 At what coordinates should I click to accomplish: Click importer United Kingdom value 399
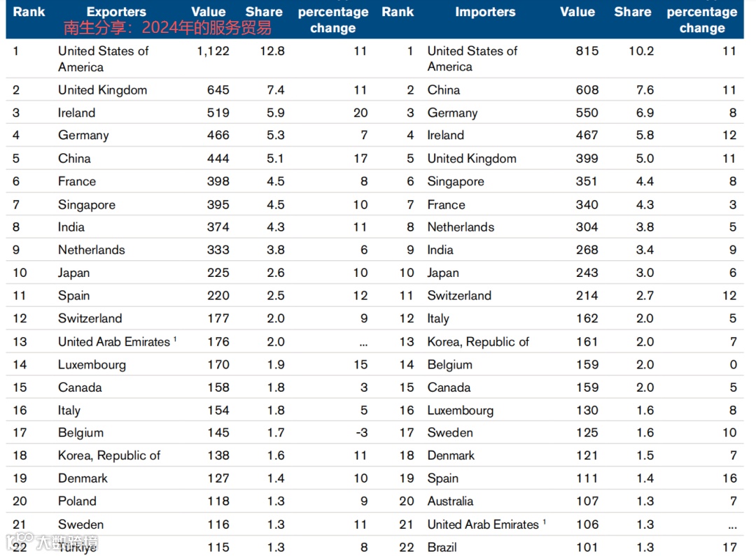587,159
